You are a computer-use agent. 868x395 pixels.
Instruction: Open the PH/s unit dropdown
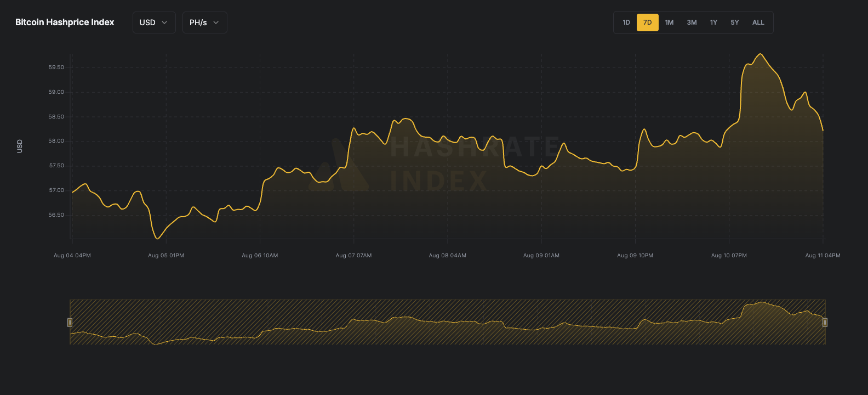click(204, 22)
